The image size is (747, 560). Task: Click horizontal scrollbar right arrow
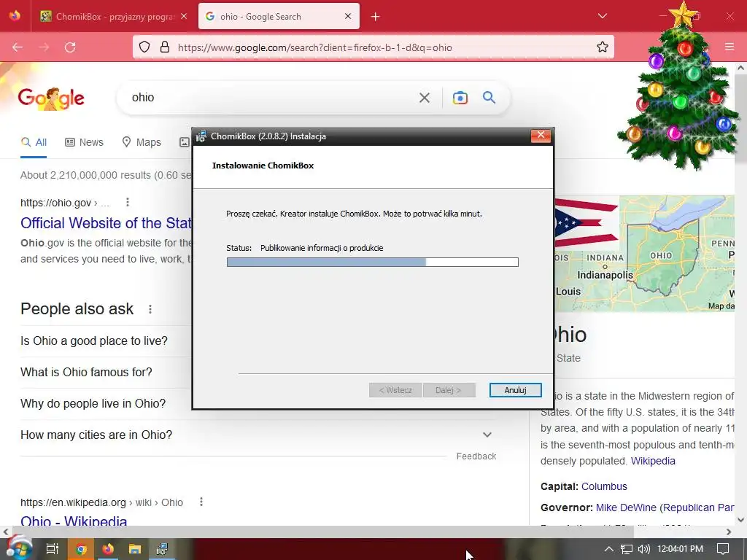pos(729,532)
